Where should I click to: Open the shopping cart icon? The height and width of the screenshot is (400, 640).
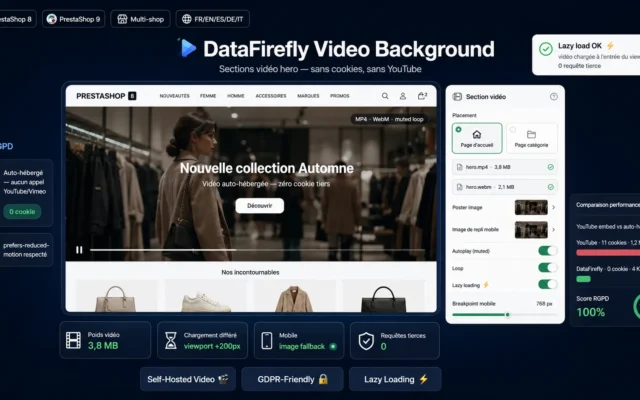point(422,96)
